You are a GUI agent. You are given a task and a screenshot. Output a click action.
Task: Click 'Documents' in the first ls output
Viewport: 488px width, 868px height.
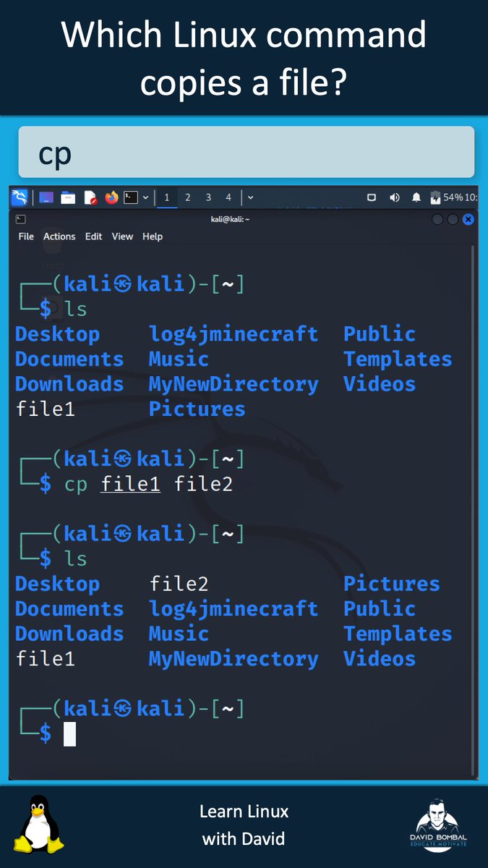pos(69,359)
